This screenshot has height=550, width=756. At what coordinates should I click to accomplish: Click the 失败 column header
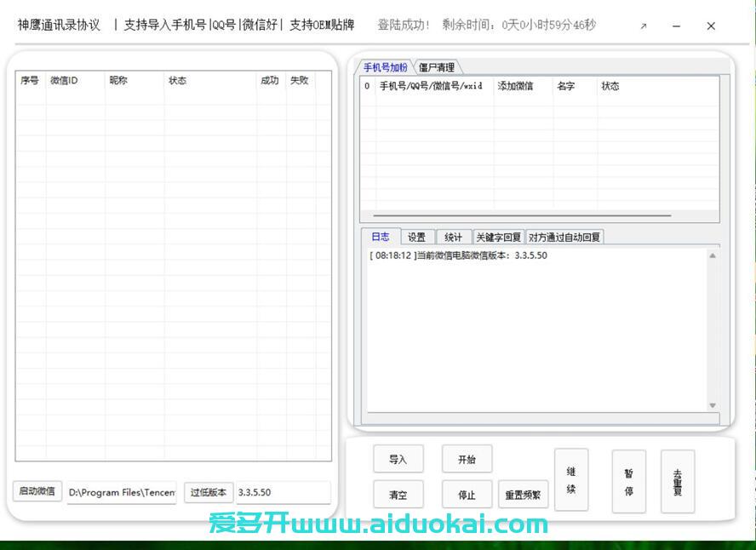coord(300,81)
